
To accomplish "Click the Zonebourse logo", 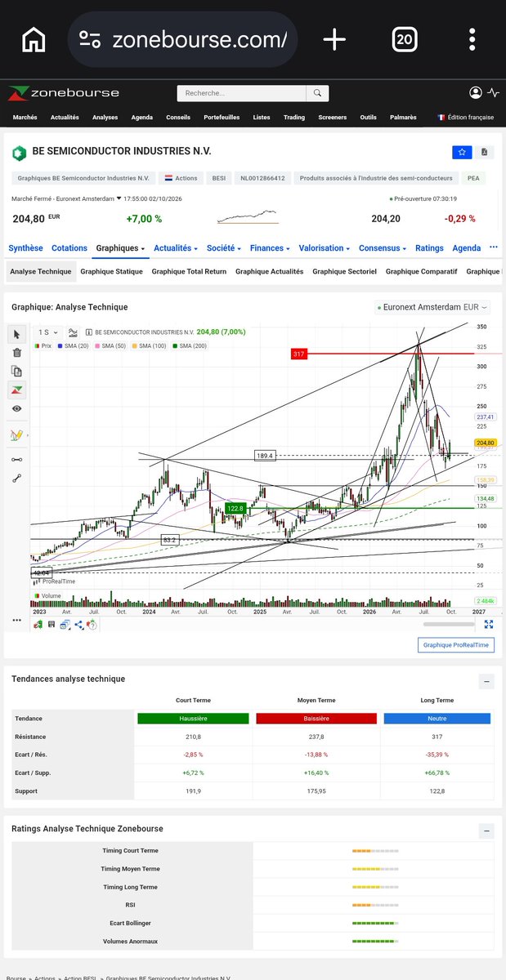I will pyautogui.click(x=63, y=93).
